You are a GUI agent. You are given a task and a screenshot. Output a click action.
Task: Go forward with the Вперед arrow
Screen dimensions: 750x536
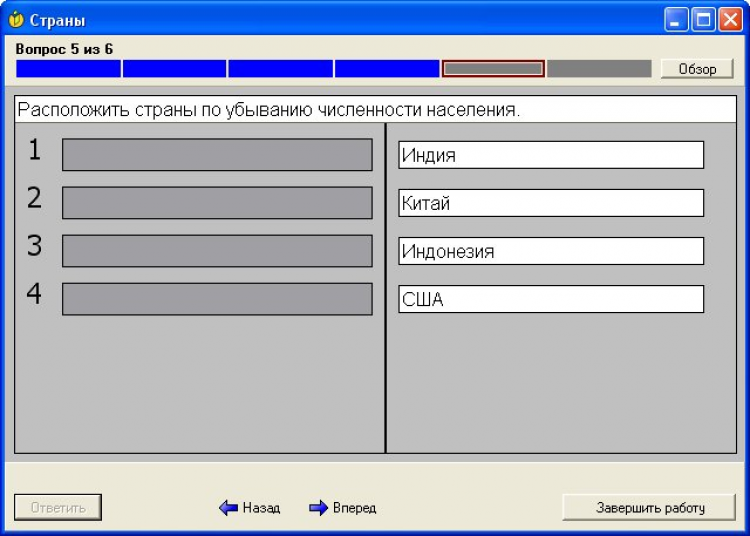[x=342, y=507]
